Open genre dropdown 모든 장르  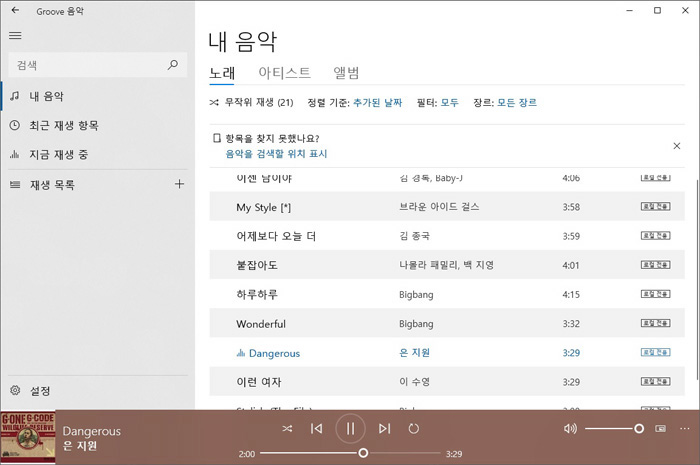point(517,103)
